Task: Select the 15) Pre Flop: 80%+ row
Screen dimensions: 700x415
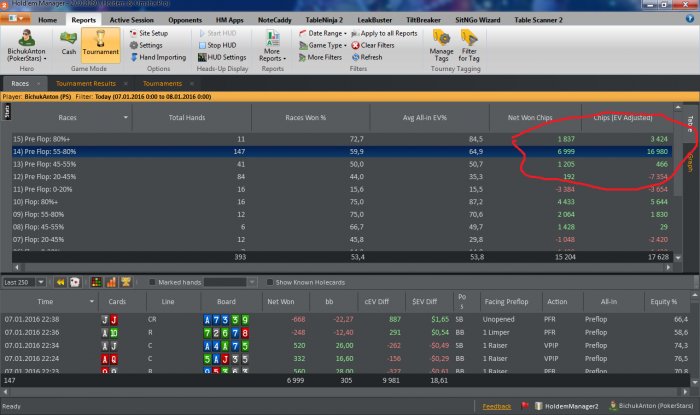Action: tap(342, 139)
